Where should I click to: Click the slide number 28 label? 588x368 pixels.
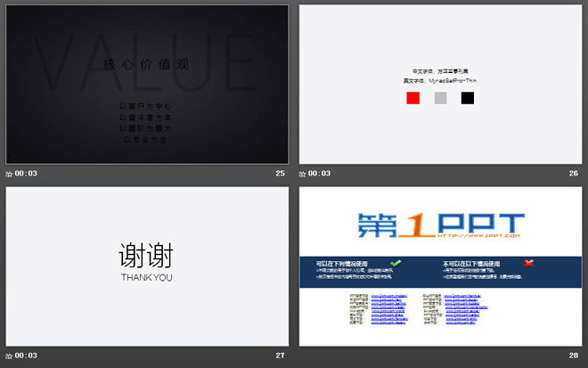(x=573, y=356)
